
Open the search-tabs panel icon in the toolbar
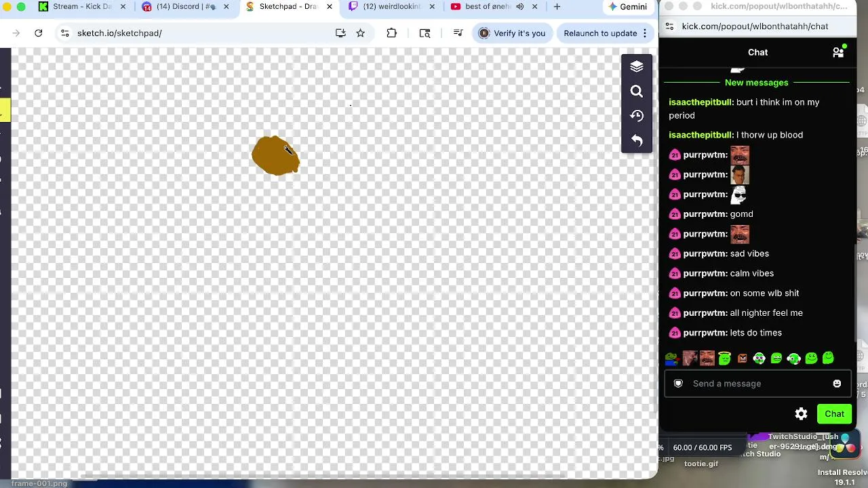click(425, 33)
